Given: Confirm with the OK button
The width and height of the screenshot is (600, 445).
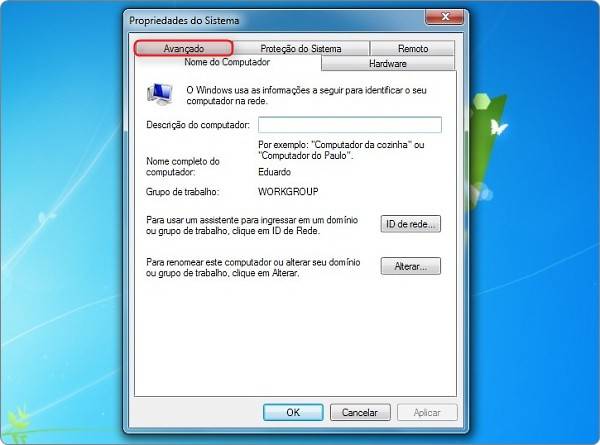Looking at the screenshot, I should tap(293, 412).
